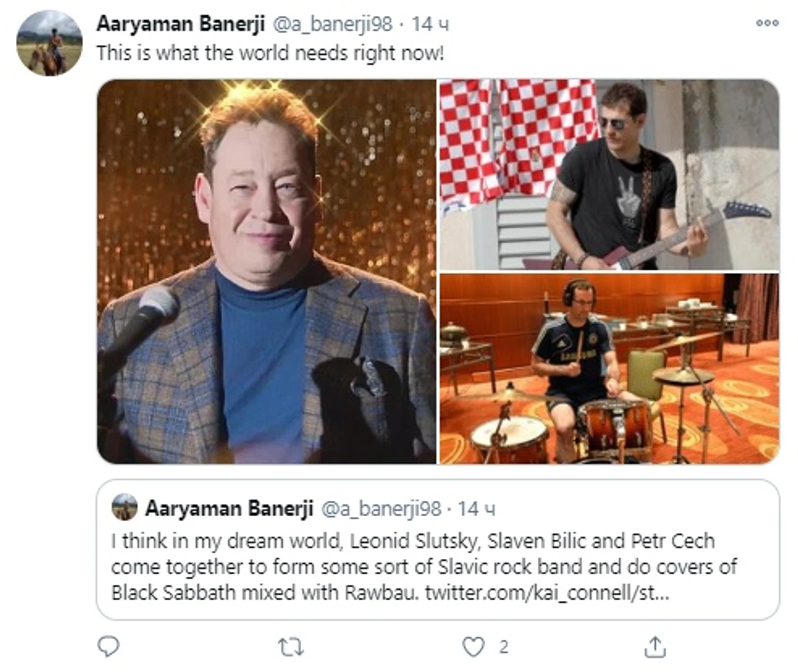
Task: Follow the twitter.com/kai_connell link
Action: (x=547, y=593)
